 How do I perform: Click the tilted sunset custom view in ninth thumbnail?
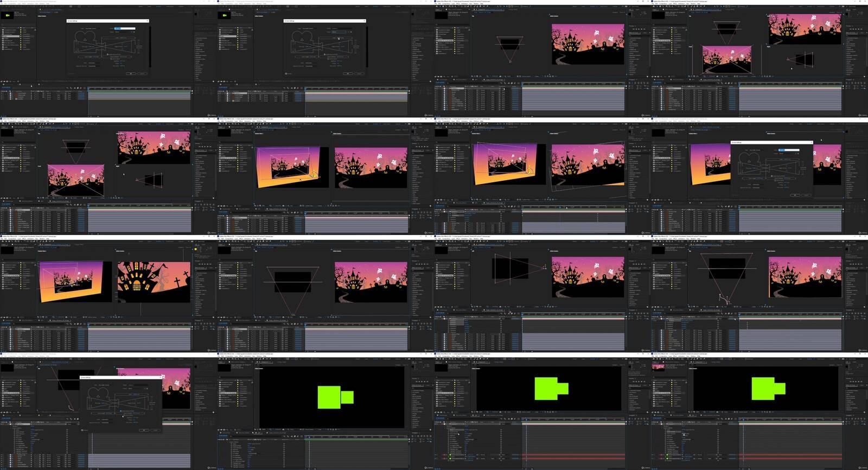tap(71, 282)
